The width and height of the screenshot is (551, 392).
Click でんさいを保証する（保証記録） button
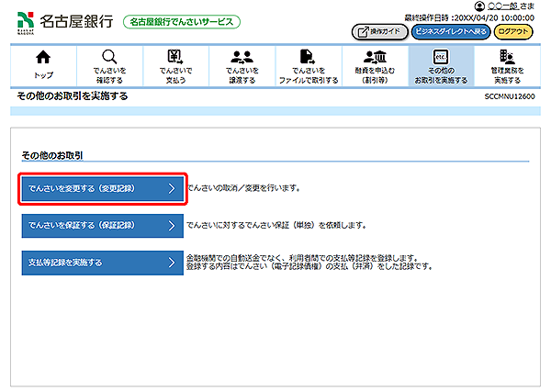tap(102, 225)
